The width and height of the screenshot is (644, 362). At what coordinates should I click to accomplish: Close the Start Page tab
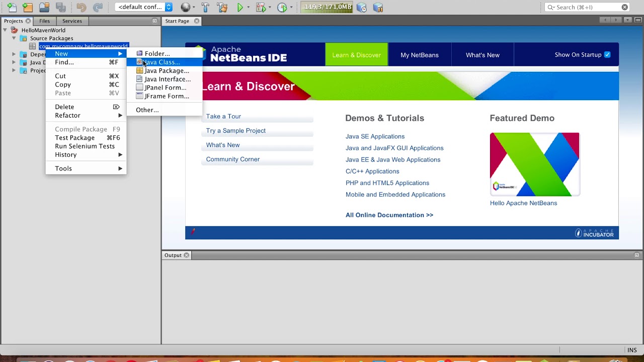(x=197, y=21)
